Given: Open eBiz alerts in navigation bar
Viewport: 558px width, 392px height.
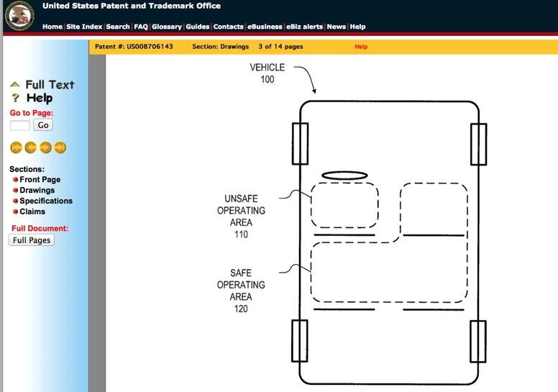Looking at the screenshot, I should 304,27.
